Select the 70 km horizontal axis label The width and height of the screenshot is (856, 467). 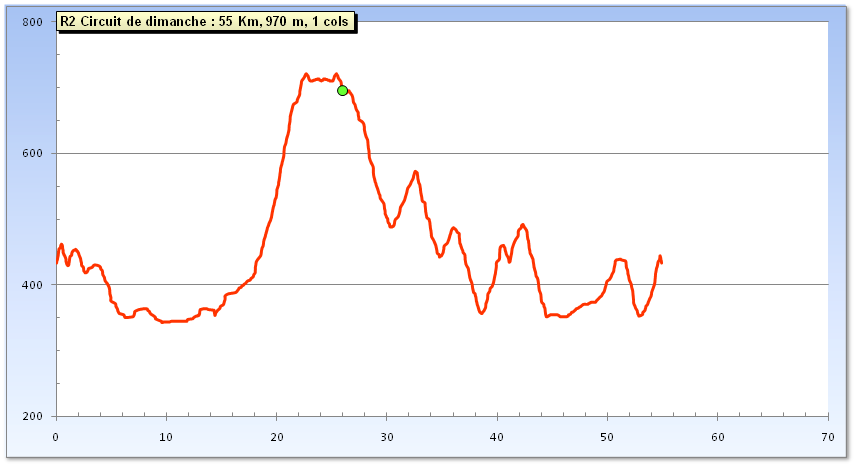(x=827, y=437)
